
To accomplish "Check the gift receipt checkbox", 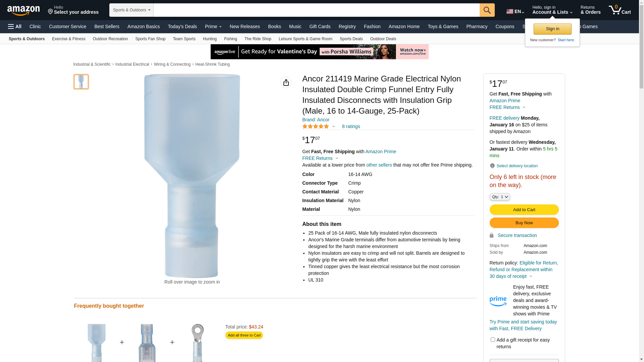I will coord(493,340).
